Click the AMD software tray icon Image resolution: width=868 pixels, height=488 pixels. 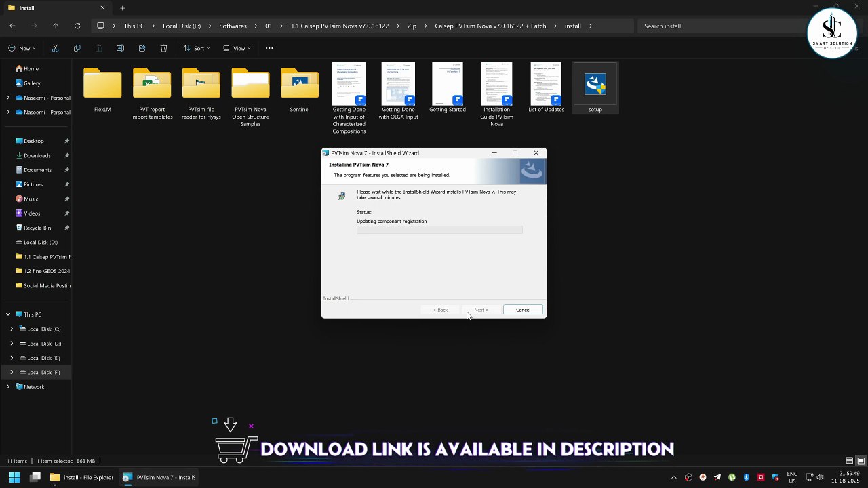(761, 477)
